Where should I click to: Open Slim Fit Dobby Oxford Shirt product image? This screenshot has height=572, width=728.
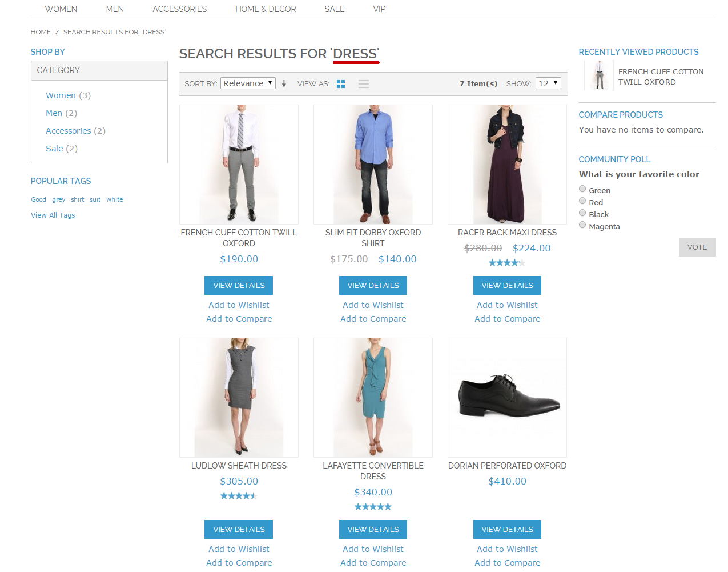[373, 165]
